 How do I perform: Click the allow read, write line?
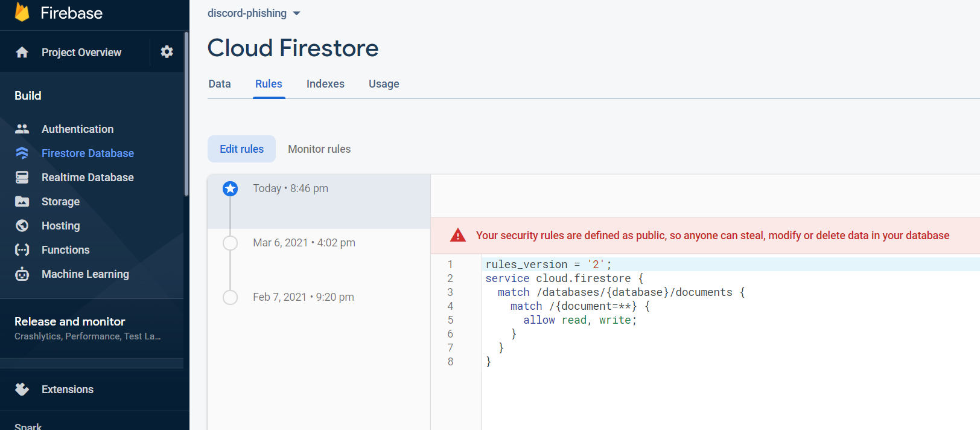click(580, 319)
